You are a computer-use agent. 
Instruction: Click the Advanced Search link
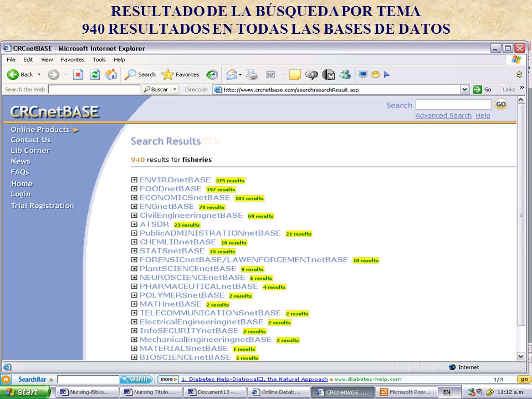tap(443, 115)
